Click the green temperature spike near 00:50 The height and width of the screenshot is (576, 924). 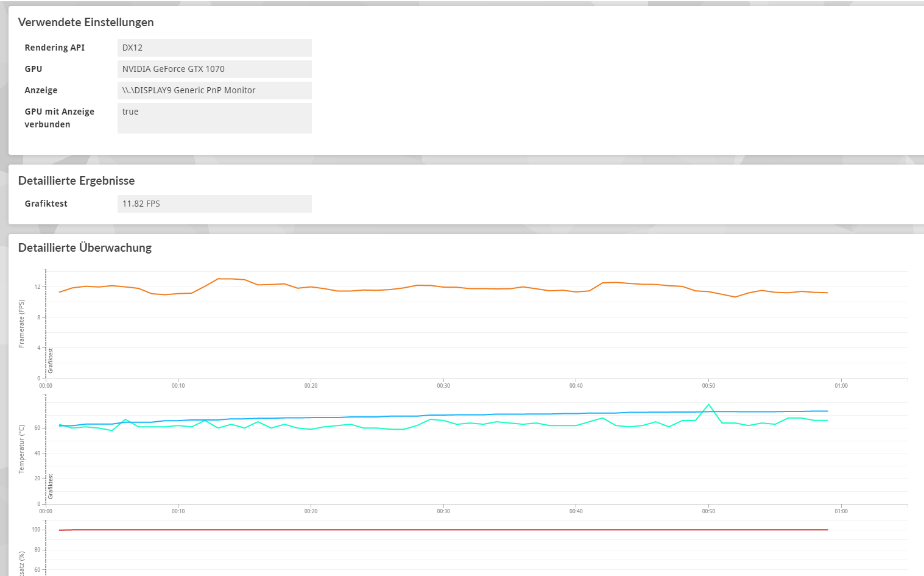[x=708, y=405]
